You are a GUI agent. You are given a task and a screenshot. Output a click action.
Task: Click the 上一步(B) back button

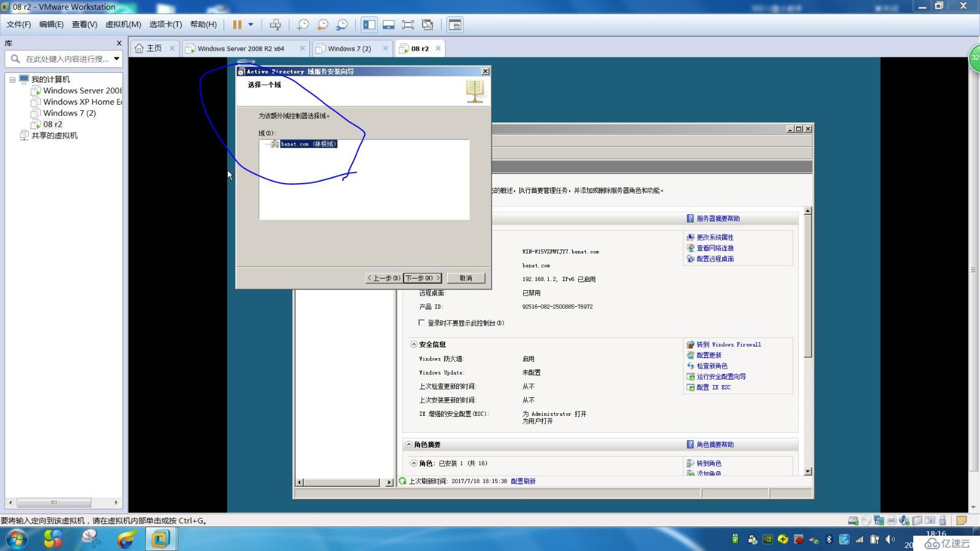pyautogui.click(x=384, y=278)
